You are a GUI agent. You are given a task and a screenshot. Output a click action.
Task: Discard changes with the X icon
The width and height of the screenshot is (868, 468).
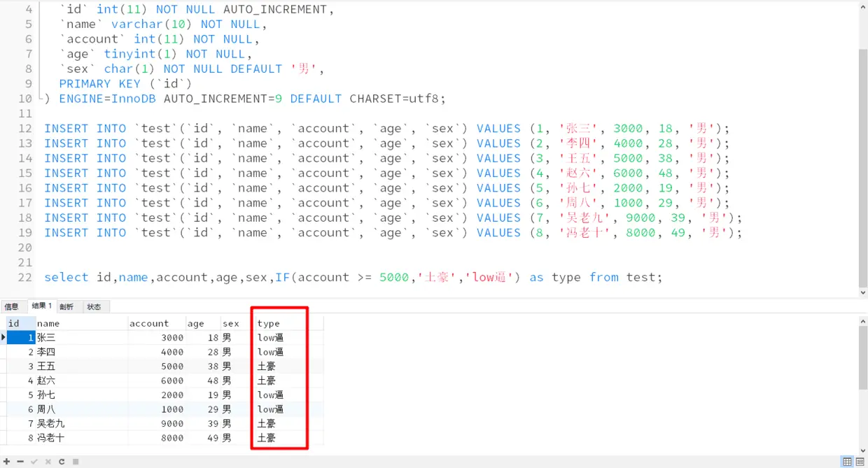coord(48,462)
